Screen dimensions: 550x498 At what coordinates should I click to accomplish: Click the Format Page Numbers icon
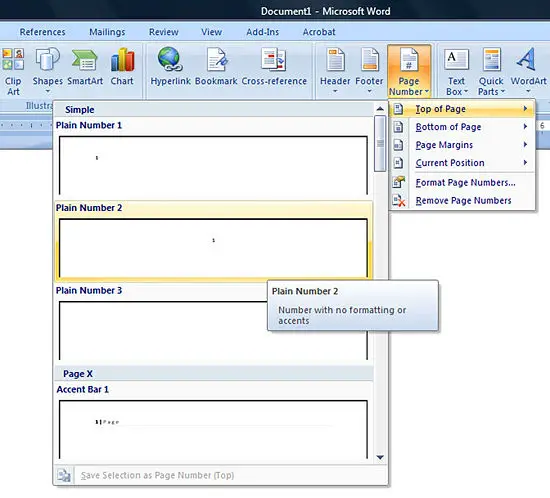click(398, 182)
